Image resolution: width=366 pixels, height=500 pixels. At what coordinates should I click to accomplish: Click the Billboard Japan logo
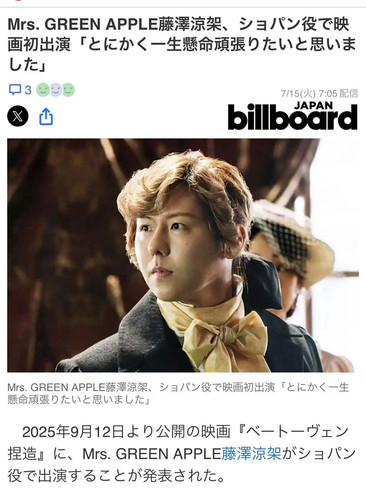point(292,116)
